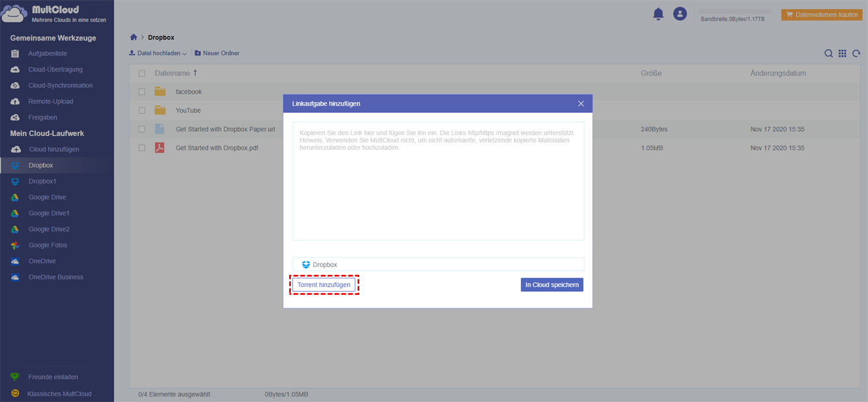Select Dropbox in the sidebar
Screen dimensions: 868x402
[57, 165]
